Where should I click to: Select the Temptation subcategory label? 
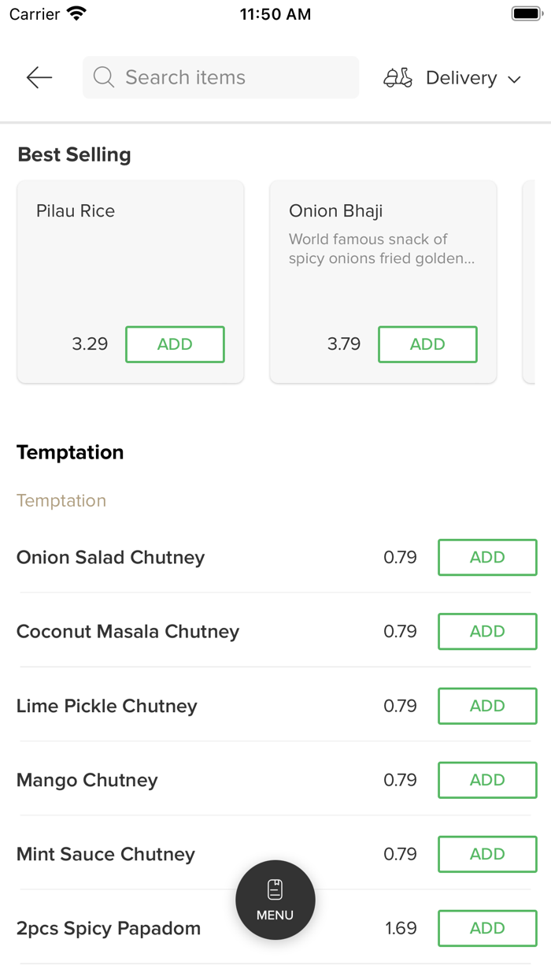[61, 501]
